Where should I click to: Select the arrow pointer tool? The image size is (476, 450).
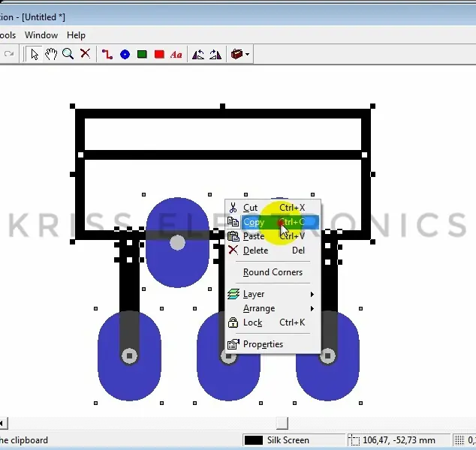[34, 54]
